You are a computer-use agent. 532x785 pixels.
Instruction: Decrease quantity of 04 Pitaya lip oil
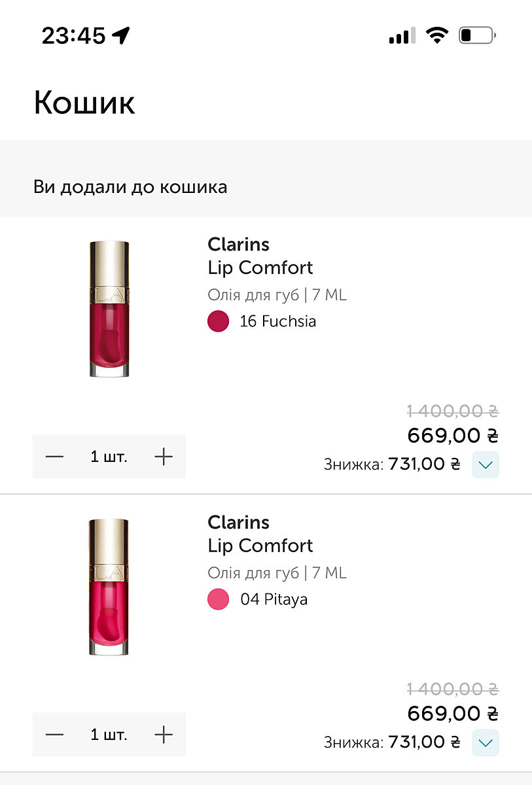(55, 735)
